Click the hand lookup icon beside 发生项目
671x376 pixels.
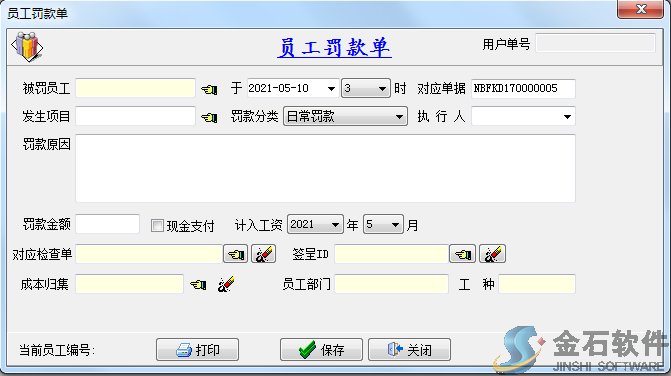click(209, 117)
